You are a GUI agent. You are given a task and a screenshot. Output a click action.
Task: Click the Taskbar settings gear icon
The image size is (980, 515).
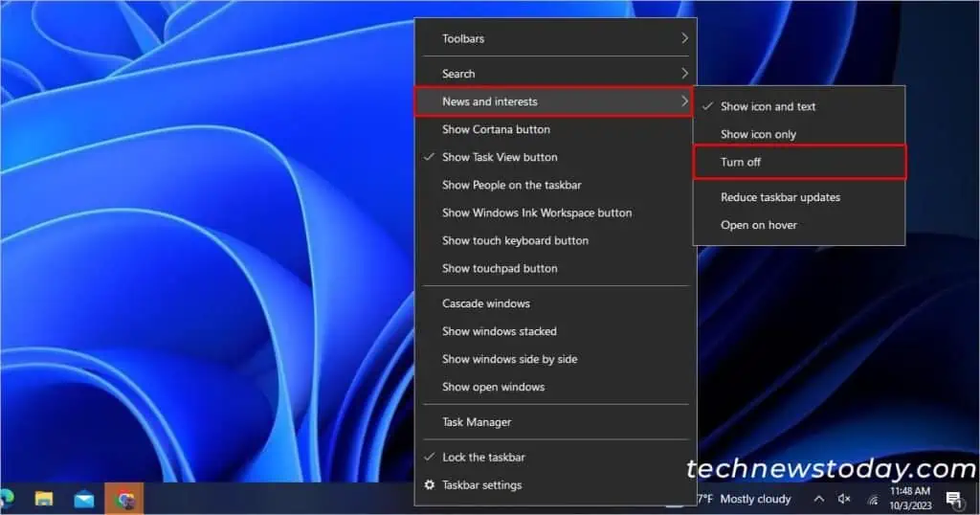pyautogui.click(x=430, y=485)
